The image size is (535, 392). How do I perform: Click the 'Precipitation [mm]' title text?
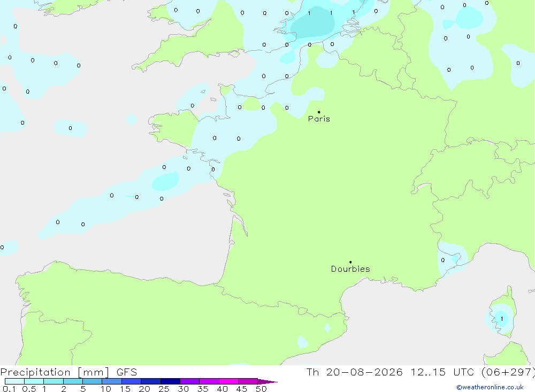click(55, 372)
